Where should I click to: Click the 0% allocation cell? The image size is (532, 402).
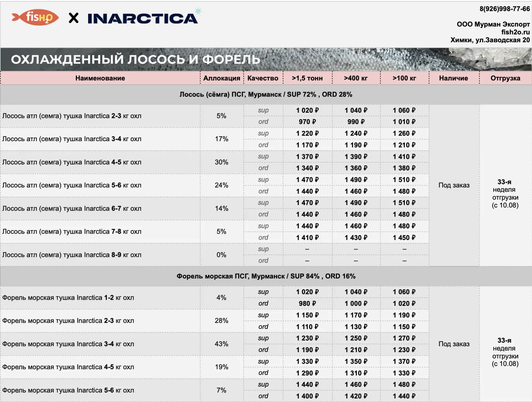(222, 255)
